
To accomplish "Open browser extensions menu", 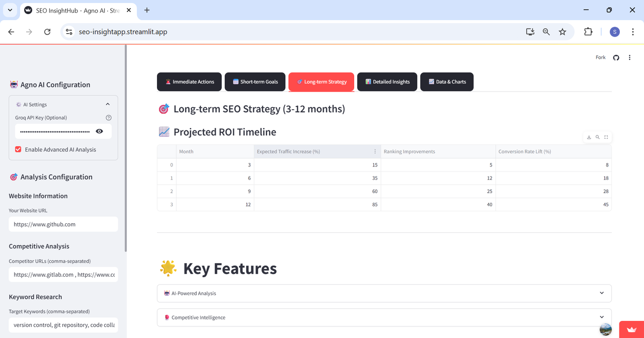I will click(x=588, y=32).
